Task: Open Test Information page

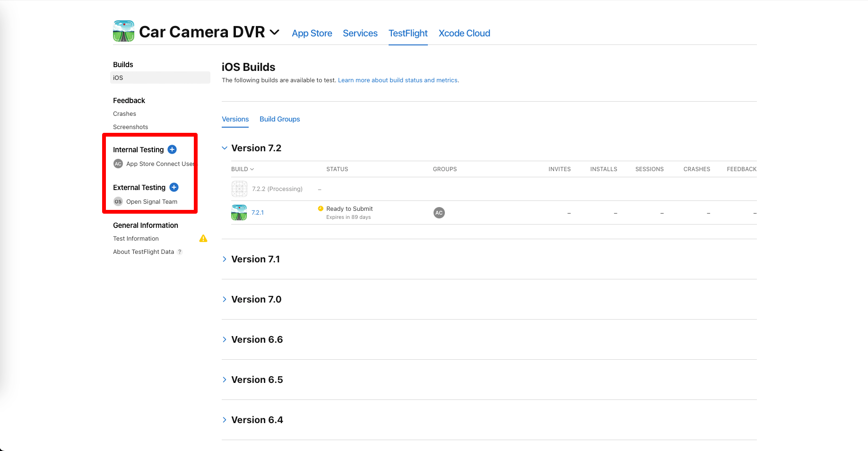Action: point(136,239)
